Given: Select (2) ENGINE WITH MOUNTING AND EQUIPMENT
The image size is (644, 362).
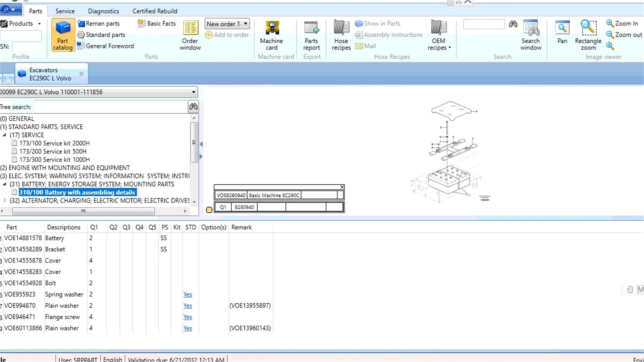Looking at the screenshot, I should tap(65, 168).
